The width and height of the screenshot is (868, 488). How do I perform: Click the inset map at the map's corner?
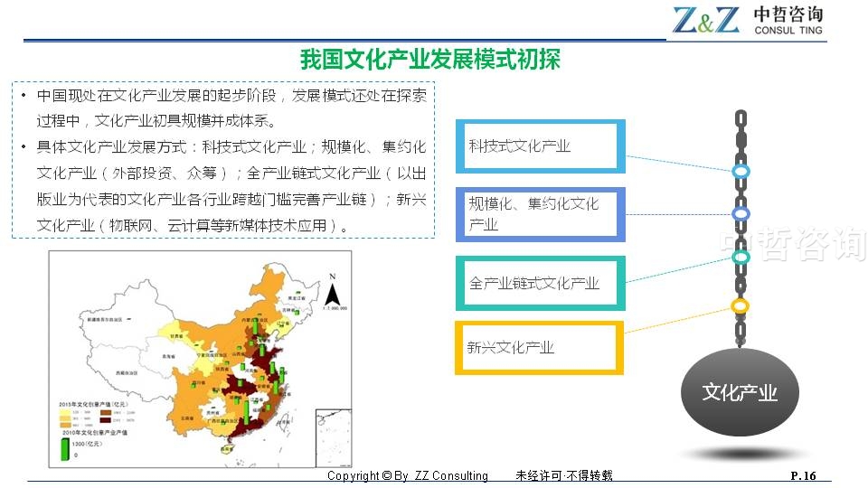click(332, 438)
